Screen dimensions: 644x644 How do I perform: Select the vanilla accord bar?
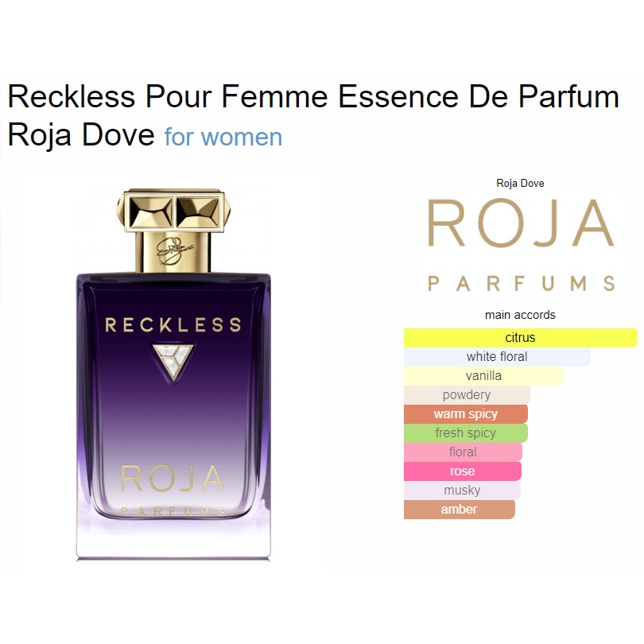tap(483, 376)
